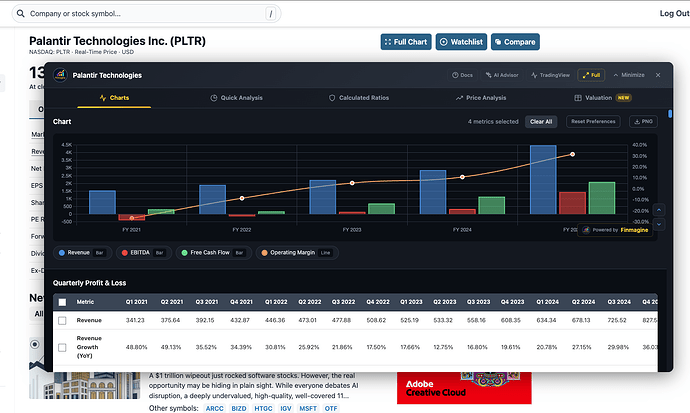Click the up chevron button beside chart
This screenshot has height=413, width=690.
pyautogui.click(x=659, y=210)
